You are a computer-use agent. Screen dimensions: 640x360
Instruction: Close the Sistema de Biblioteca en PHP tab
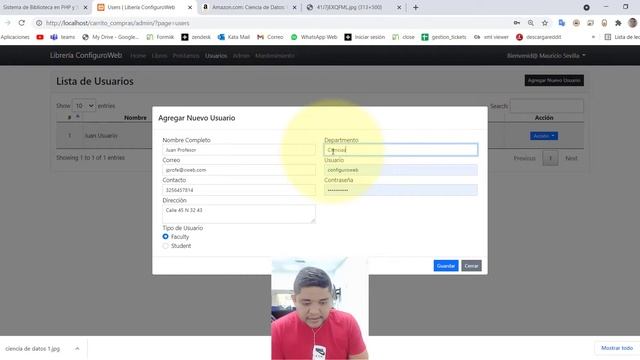[x=85, y=7]
